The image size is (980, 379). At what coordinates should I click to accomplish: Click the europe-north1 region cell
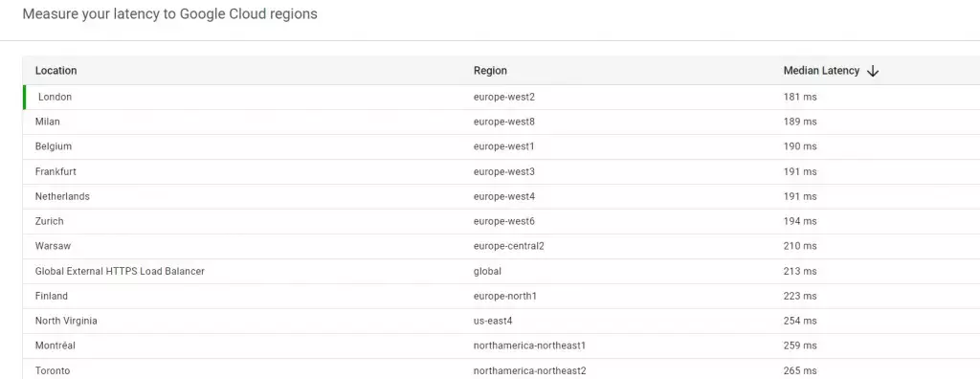505,296
